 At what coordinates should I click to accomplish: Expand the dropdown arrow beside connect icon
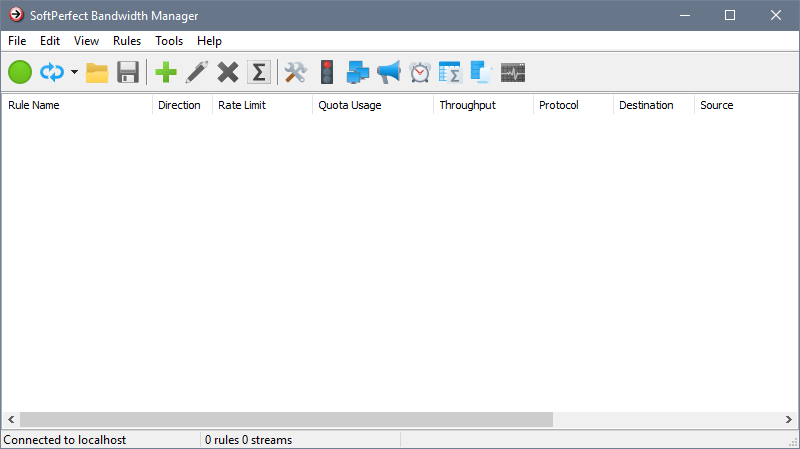point(74,72)
